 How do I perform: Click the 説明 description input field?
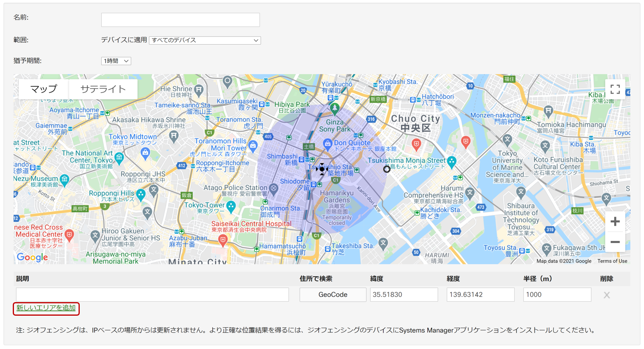[x=152, y=294]
